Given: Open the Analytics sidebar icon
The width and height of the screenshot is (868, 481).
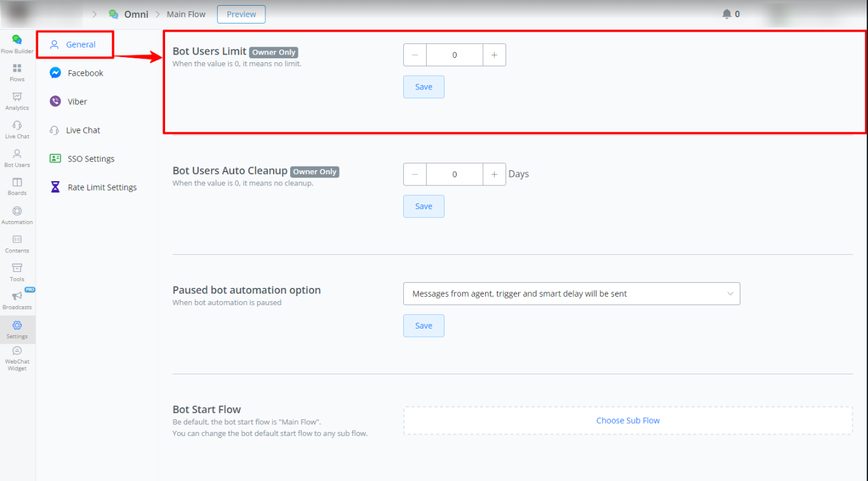Looking at the screenshot, I should [17, 100].
